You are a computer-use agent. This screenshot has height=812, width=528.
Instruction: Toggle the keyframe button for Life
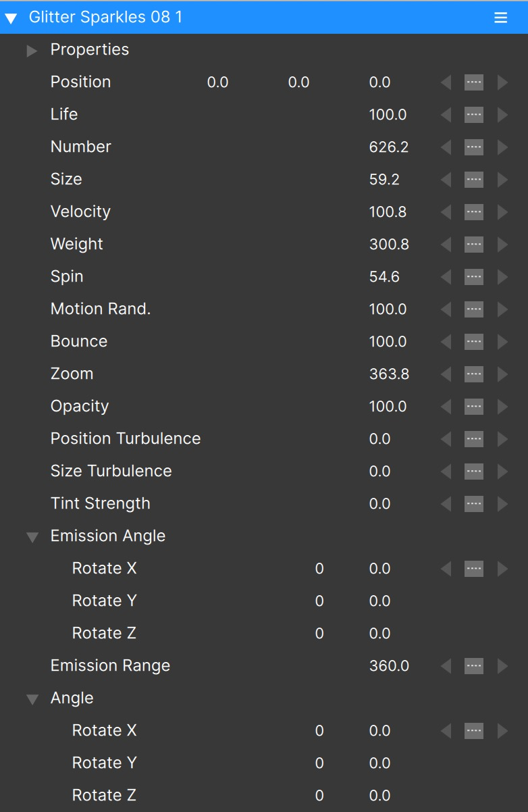[x=474, y=115]
